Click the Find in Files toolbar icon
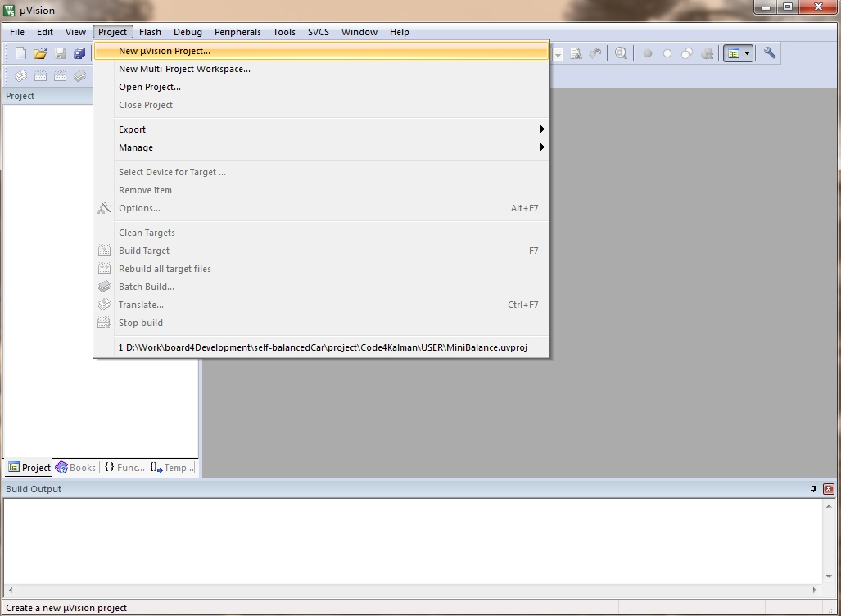Viewport: 841px width, 616px height. (576, 53)
